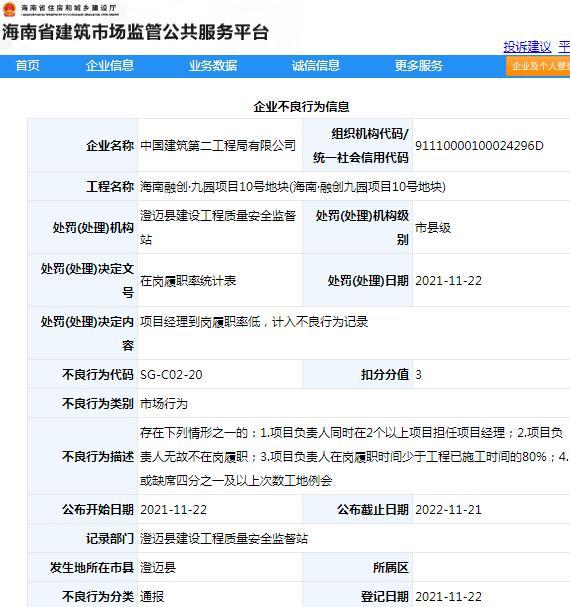
Task: Click the 海南省建筑市场监管公共服务平台 title
Action: 135,32
